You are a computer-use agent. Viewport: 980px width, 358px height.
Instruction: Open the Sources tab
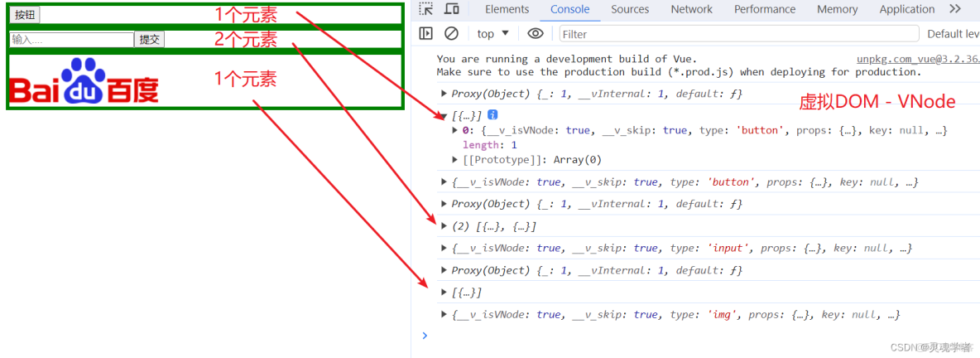pyautogui.click(x=630, y=9)
